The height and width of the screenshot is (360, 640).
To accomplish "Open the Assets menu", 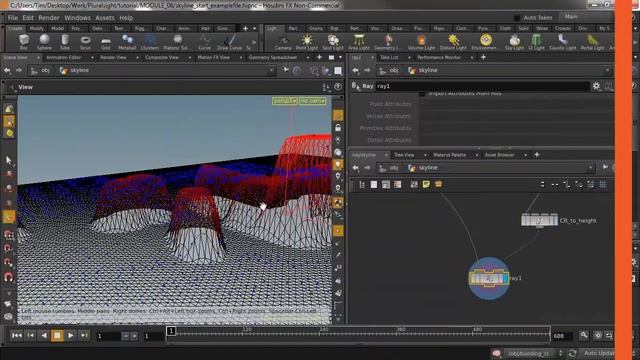I will click(105, 18).
